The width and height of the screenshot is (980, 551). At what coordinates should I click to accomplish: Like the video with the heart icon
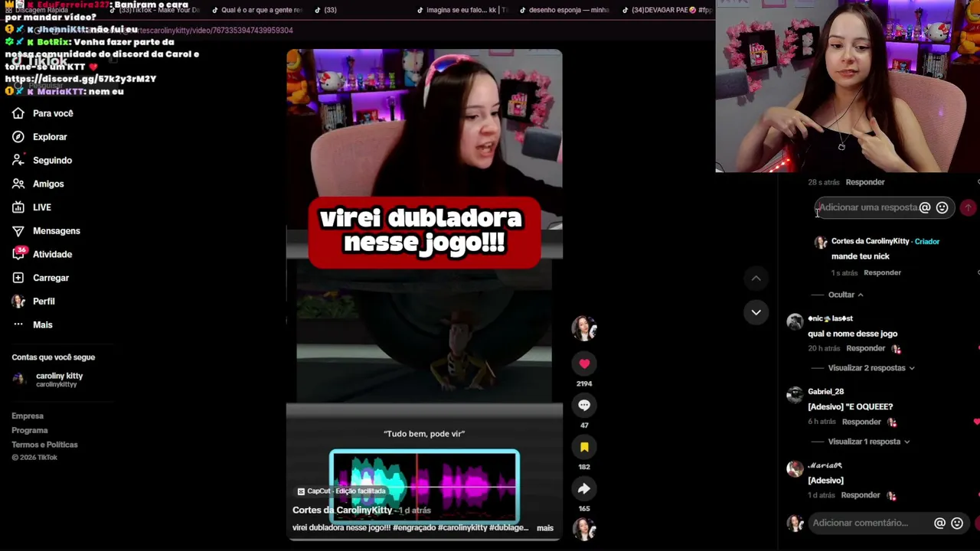tap(584, 364)
